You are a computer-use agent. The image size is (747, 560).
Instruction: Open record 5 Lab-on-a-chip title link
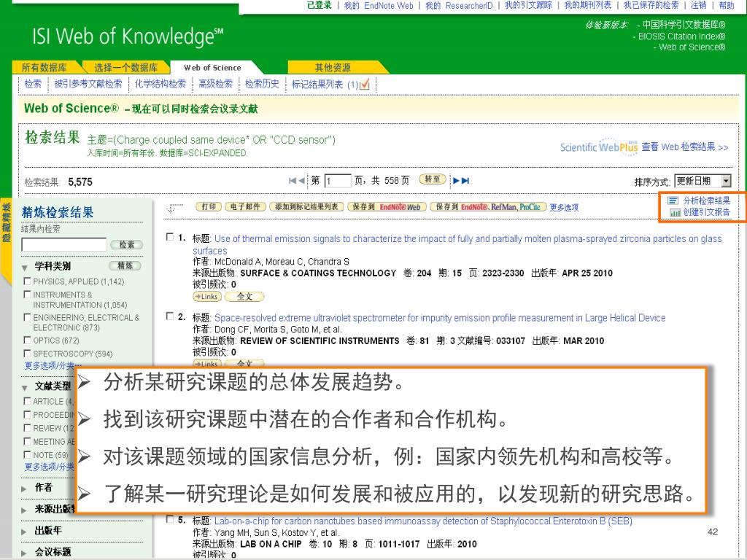coord(423,521)
